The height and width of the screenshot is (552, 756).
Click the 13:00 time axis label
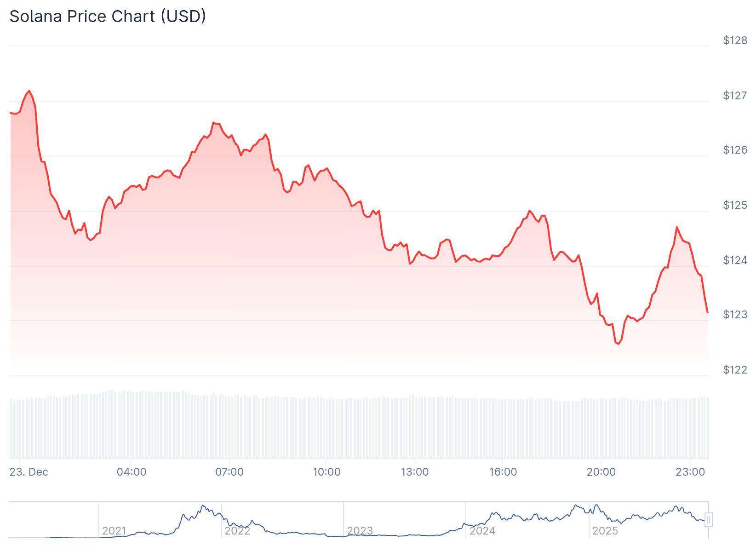pyautogui.click(x=415, y=472)
